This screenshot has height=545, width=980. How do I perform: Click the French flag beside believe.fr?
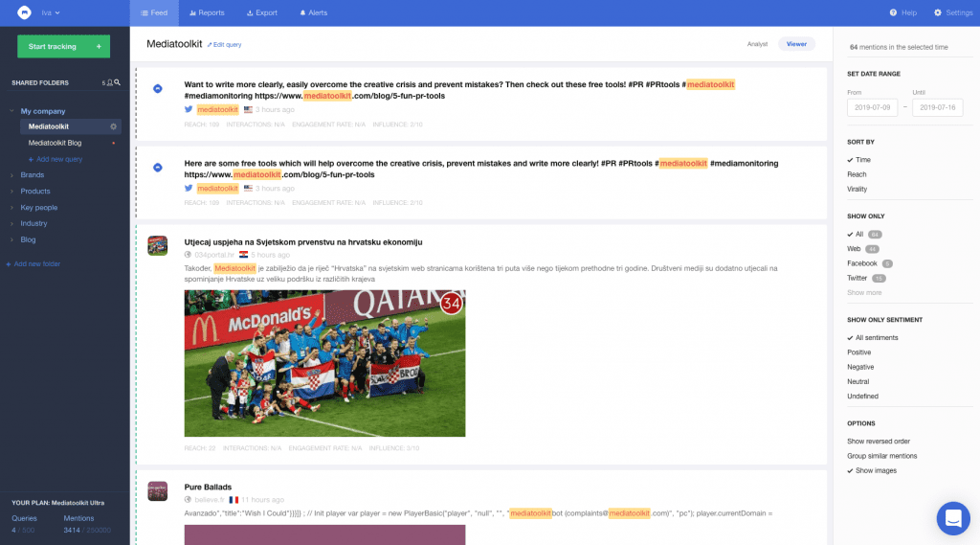[x=234, y=500]
